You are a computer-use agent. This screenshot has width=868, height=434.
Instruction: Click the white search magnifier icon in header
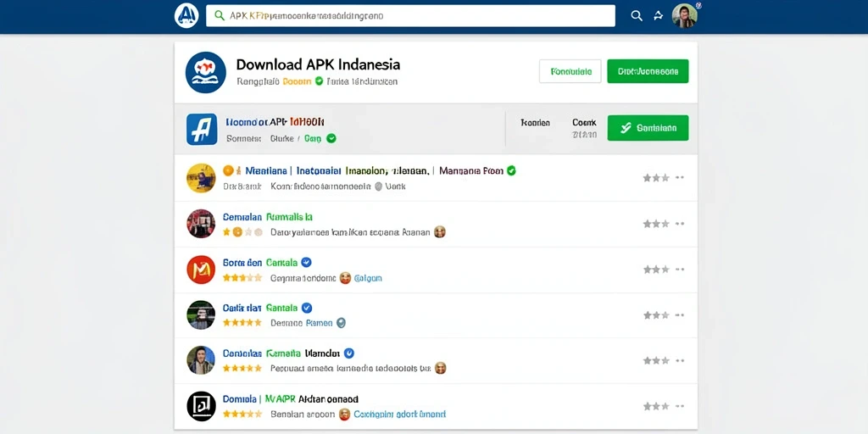click(637, 16)
